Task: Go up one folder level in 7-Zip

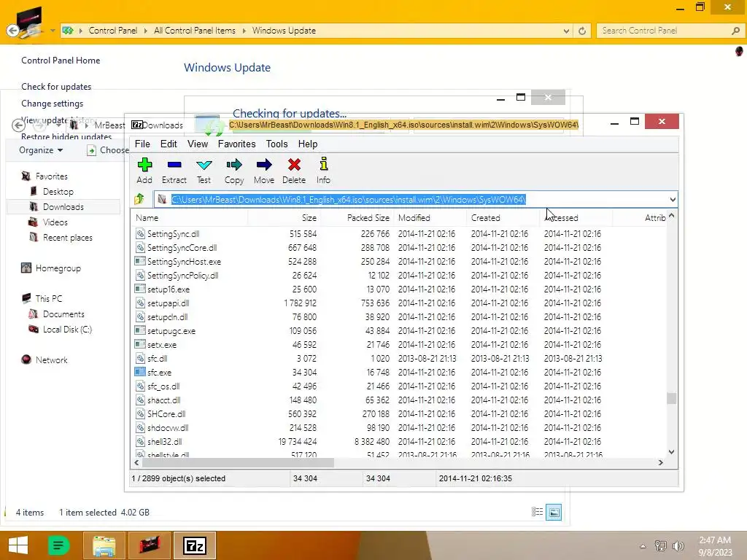Action: point(139,199)
